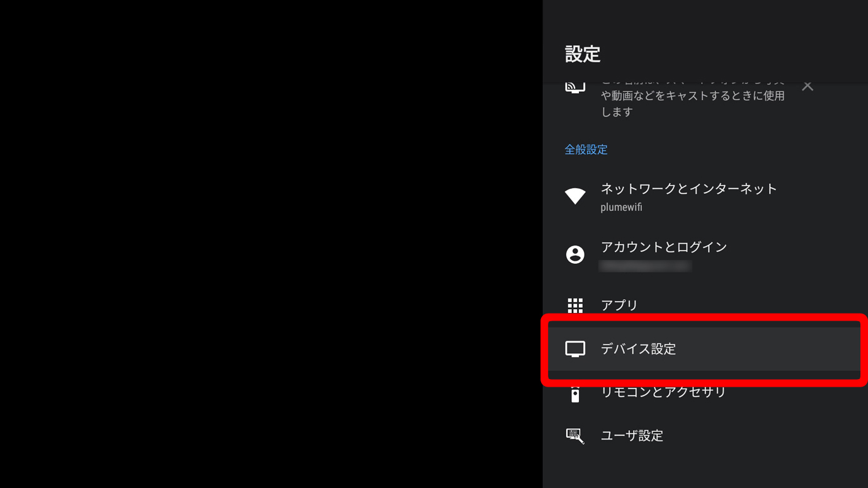Select the アプリ menu entry
868x488 pixels.
click(704, 305)
